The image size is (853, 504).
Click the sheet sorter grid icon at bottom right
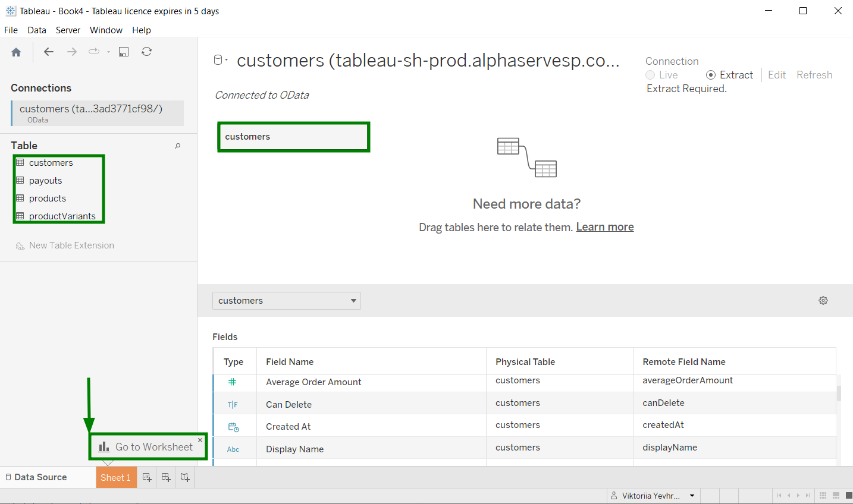[x=823, y=495]
